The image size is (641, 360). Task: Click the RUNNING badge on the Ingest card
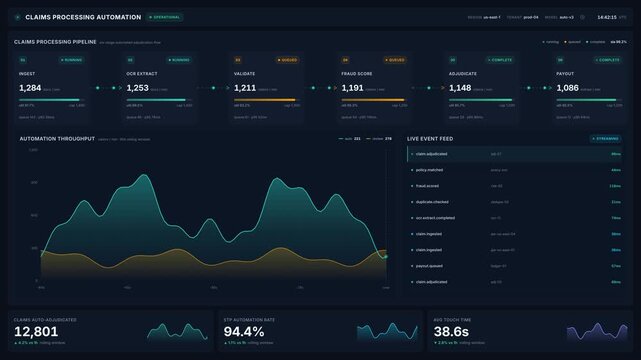(x=72, y=60)
